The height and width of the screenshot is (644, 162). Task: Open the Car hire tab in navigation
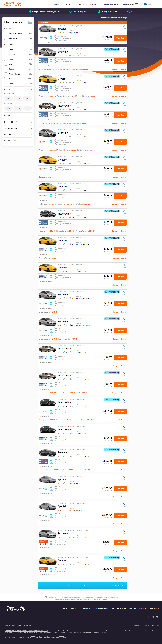coord(68,4)
